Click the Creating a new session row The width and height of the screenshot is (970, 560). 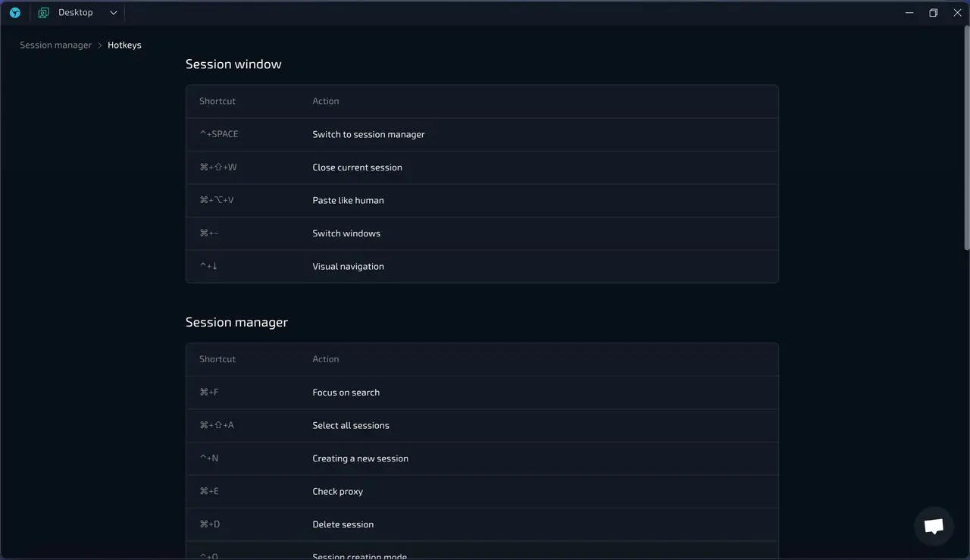[481, 458]
